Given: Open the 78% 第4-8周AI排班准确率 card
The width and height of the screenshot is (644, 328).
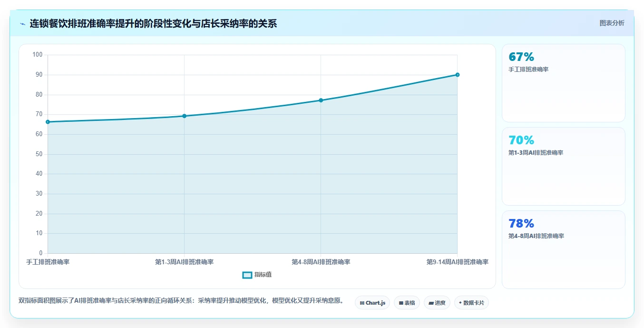Looking at the screenshot, I should pyautogui.click(x=564, y=250).
